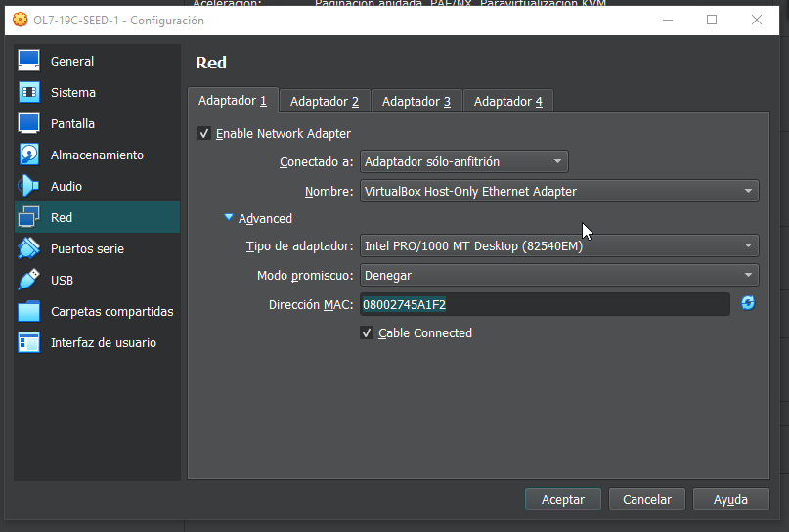
Task: Select the Puertos serie icon
Action: (x=29, y=248)
